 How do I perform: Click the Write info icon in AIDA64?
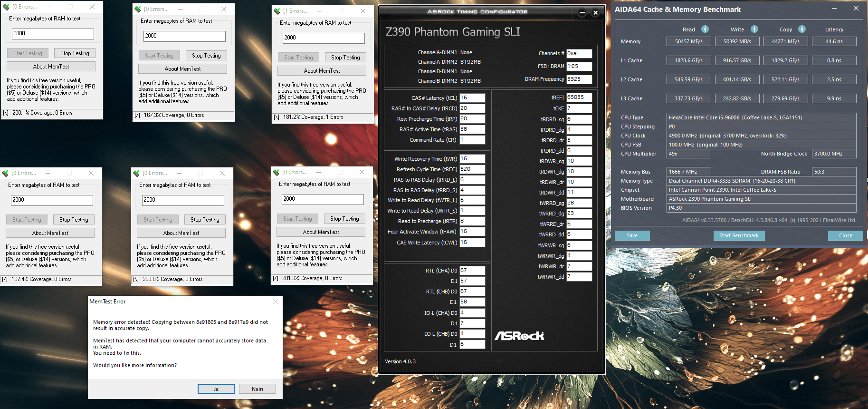pyautogui.click(x=754, y=29)
